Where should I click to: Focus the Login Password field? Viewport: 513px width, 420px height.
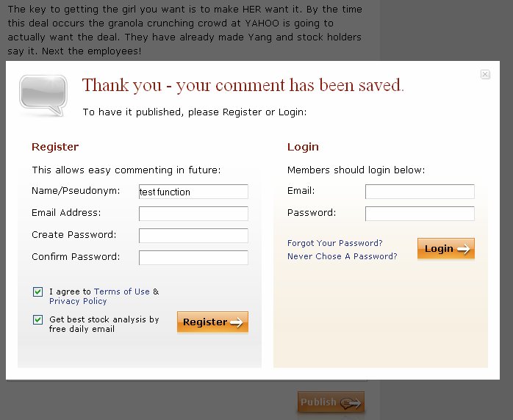tap(420, 214)
